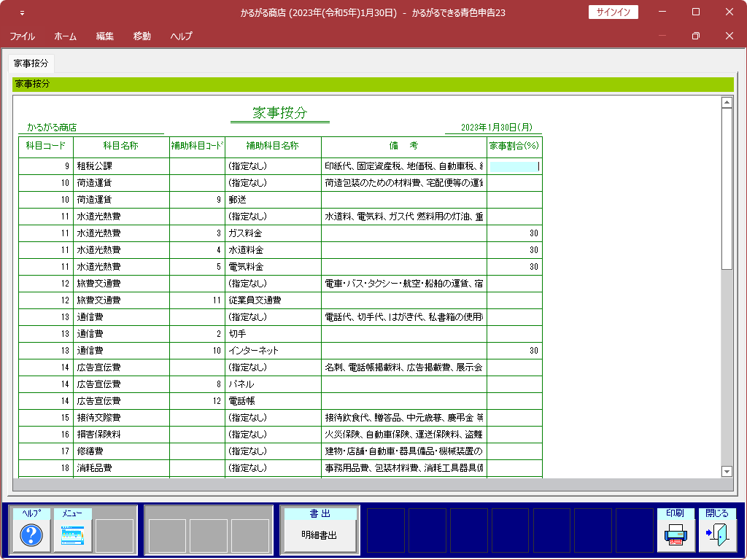Click the 補助科目名称 column header
The width and height of the screenshot is (747, 560).
click(273, 146)
